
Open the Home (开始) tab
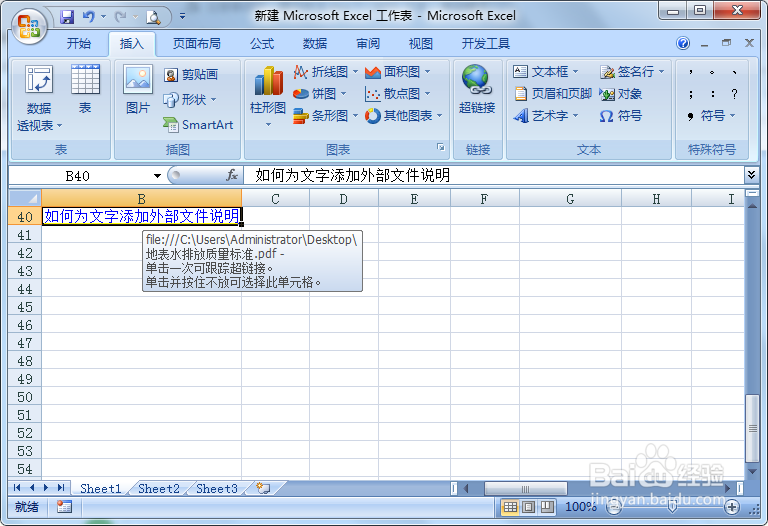[79, 44]
